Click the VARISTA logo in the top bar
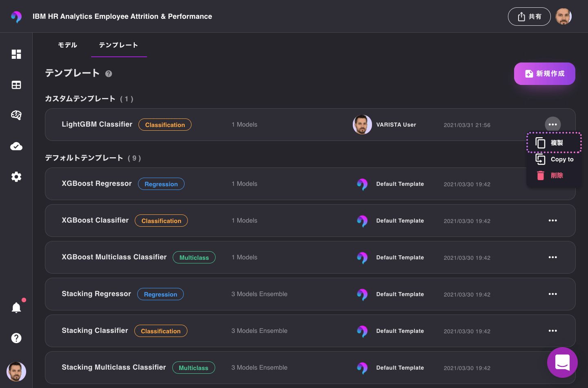Image resolution: width=588 pixels, height=388 pixels. (16, 16)
